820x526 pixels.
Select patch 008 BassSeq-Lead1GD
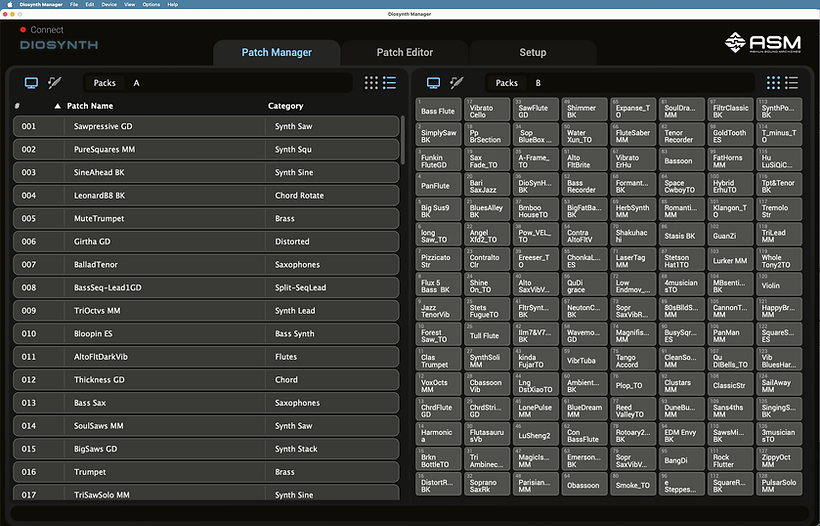[x=206, y=288]
